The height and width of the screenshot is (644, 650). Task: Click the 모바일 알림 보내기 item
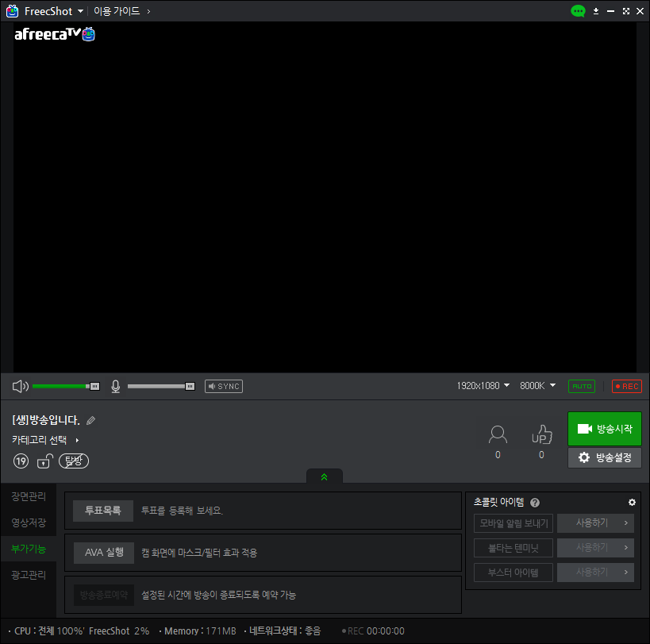coord(513,523)
